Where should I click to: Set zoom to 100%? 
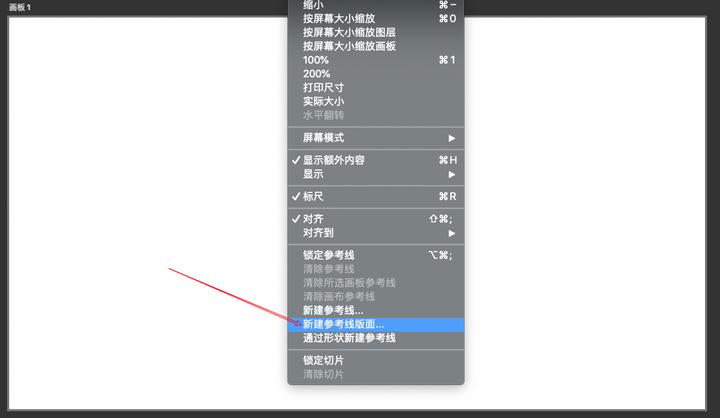point(376,60)
